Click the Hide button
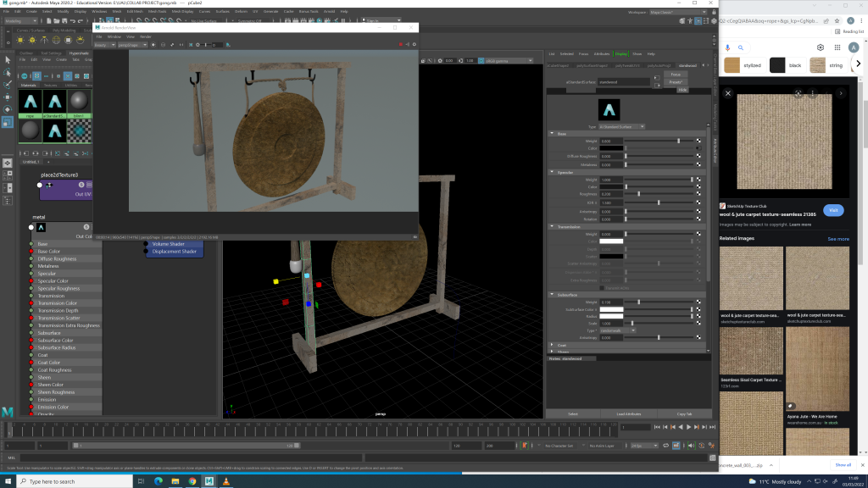This screenshot has height=488, width=868. pyautogui.click(x=682, y=90)
